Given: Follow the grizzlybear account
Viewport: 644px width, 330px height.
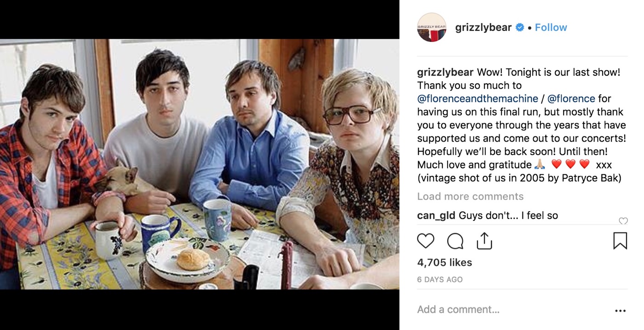Looking at the screenshot, I should coord(551,28).
